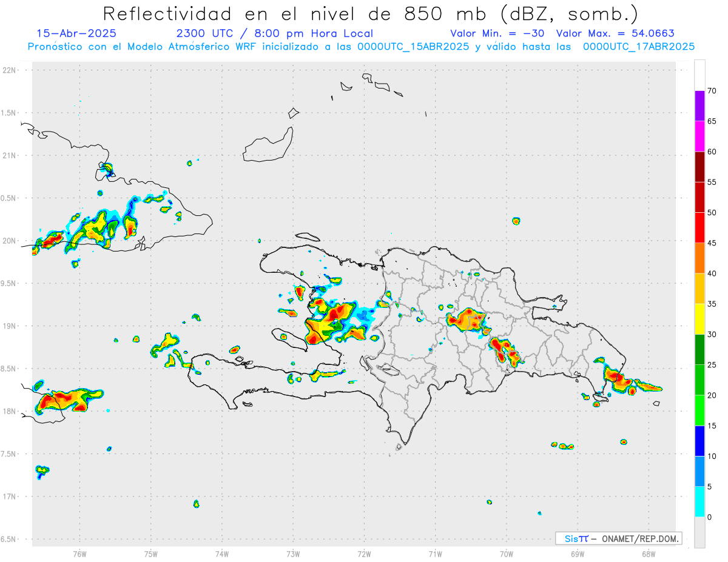This screenshot has height=562, width=728.
Task: Click the '21N' latitude label
Action: coord(10,155)
